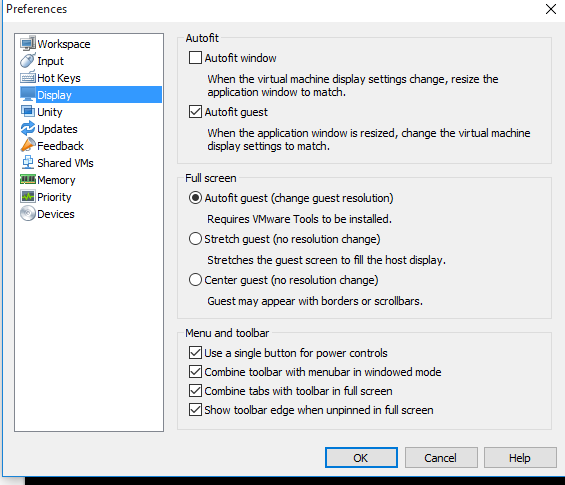Toggle Combine tabs with toolbar checkbox

click(x=195, y=391)
